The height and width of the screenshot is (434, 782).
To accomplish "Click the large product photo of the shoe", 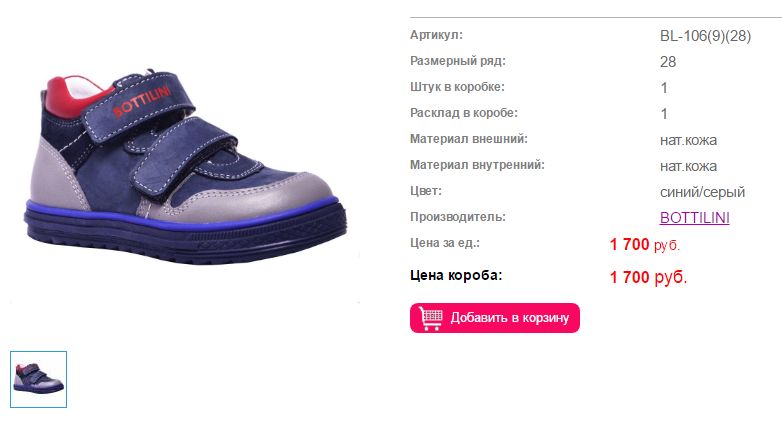I will click(x=185, y=166).
